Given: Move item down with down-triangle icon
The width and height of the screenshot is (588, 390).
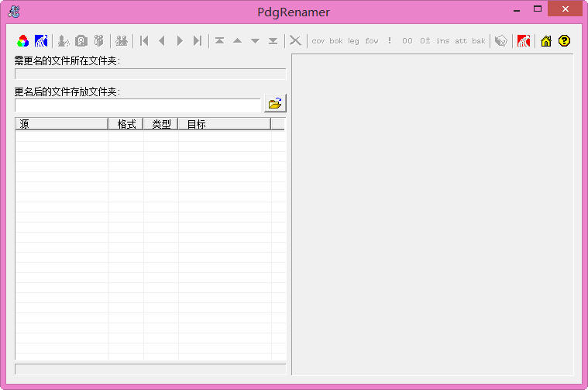Looking at the screenshot, I should point(256,41).
